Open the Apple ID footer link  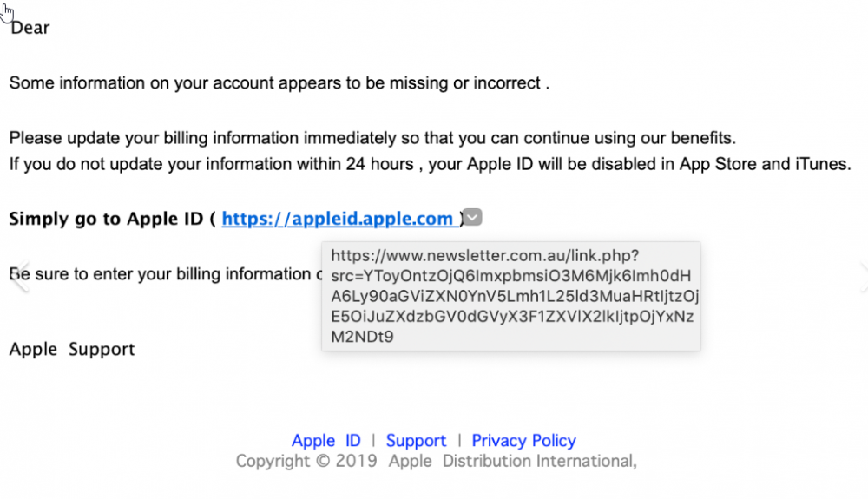tap(325, 441)
